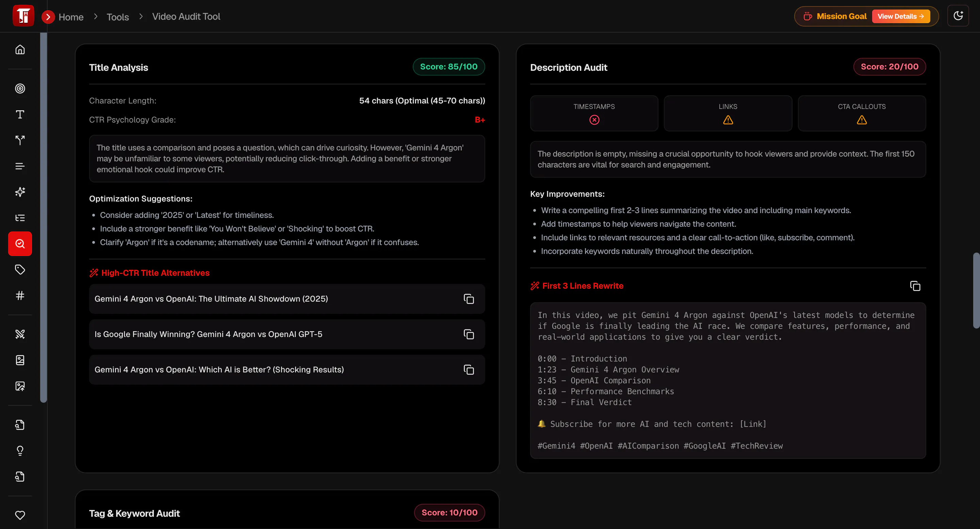Click the Mission Goal label
Screen dimensions: 980x529
point(841,16)
